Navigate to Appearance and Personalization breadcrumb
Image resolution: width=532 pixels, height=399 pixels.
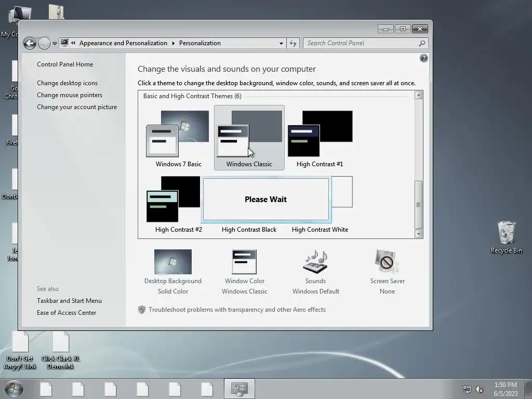click(x=123, y=43)
